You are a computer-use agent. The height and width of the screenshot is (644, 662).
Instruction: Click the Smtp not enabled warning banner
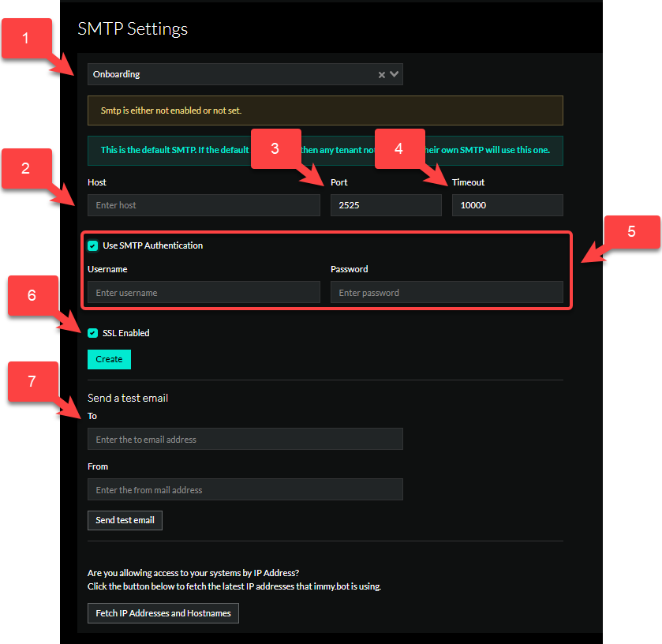pos(324,110)
